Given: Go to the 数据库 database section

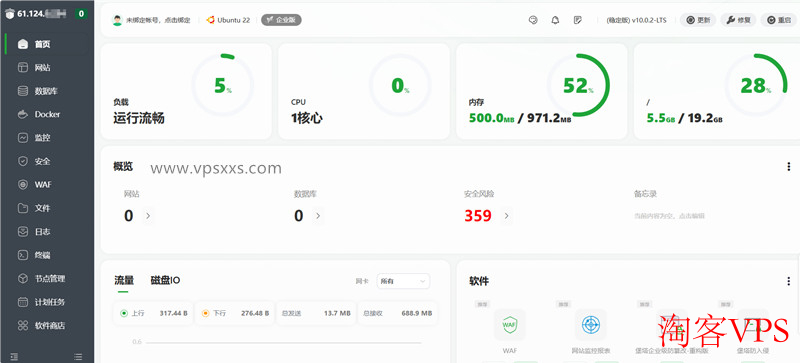Looking at the screenshot, I should click(47, 91).
